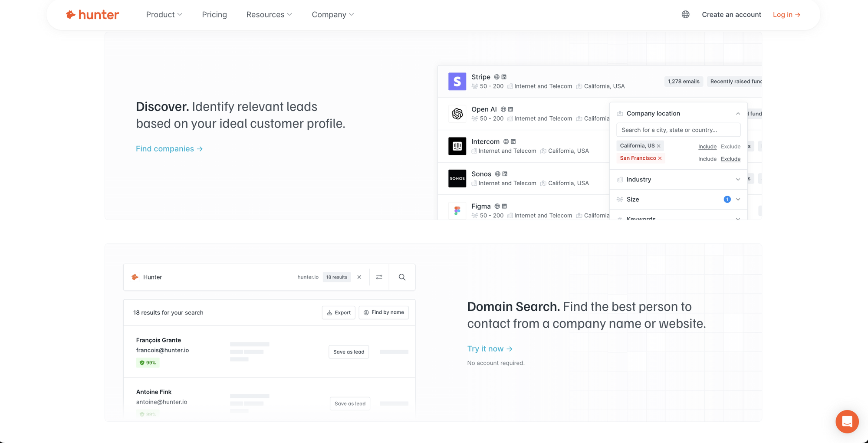Select Exclude for San Francisco
This screenshot has width=868, height=443.
click(x=731, y=159)
